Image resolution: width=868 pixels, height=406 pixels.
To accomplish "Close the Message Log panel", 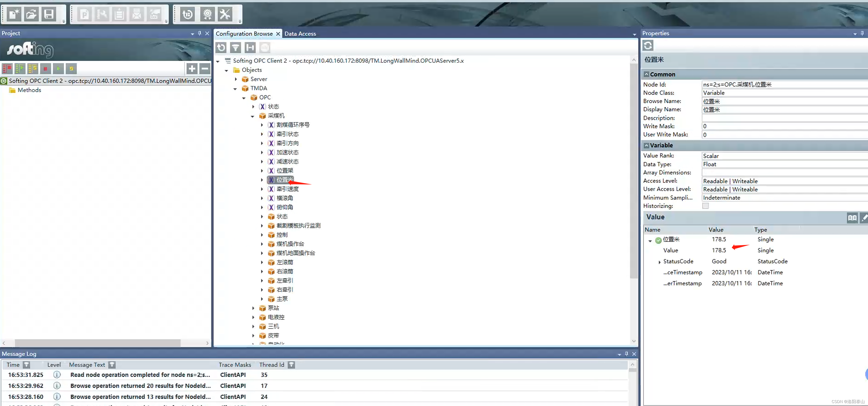I will [634, 354].
